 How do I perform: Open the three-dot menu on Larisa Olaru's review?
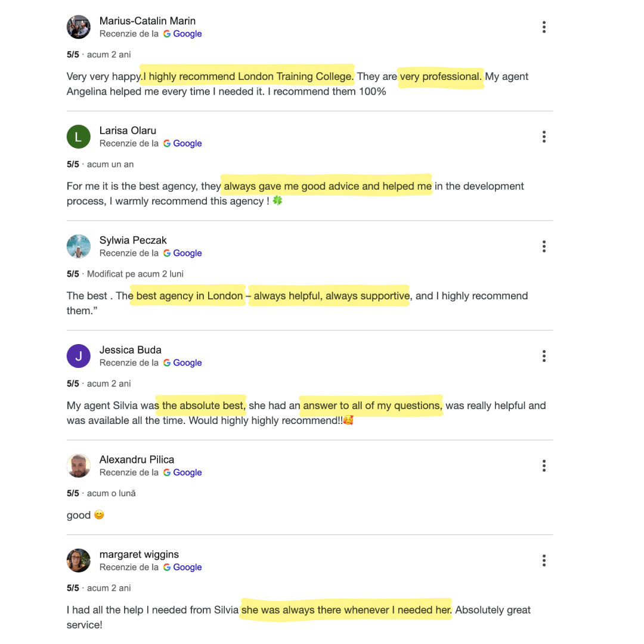pos(544,137)
